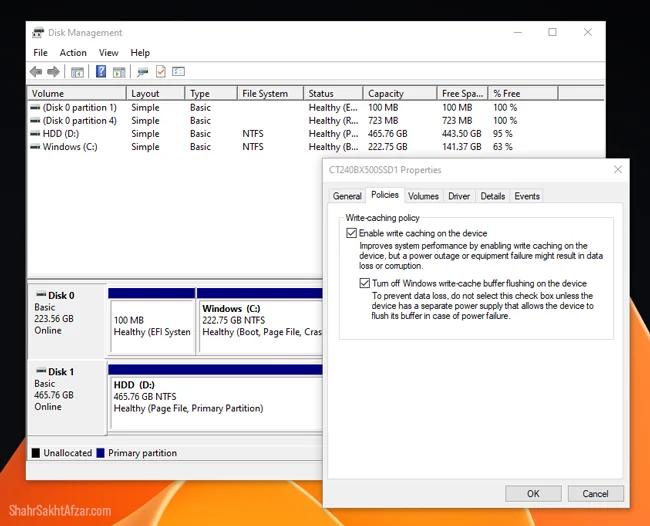The width and height of the screenshot is (650, 526).
Task: Click the Disk 0 label in graphical view
Action: 61,296
